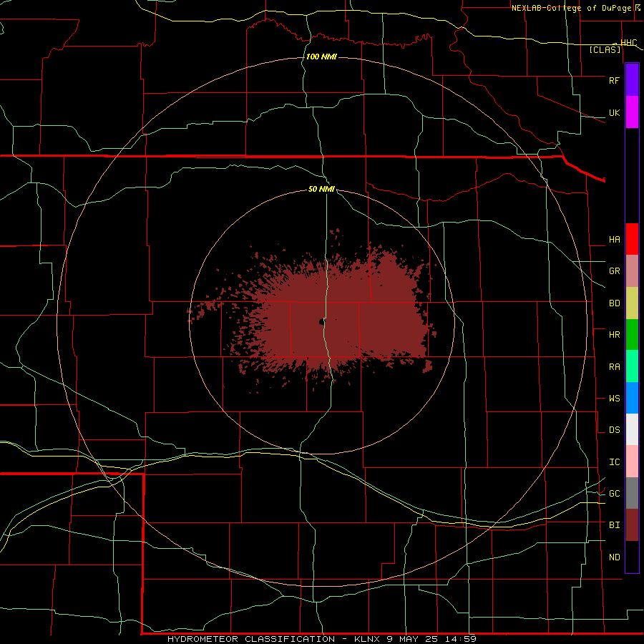Click the 'BD' legend label
The height and width of the screenshot is (644, 644).
(615, 303)
